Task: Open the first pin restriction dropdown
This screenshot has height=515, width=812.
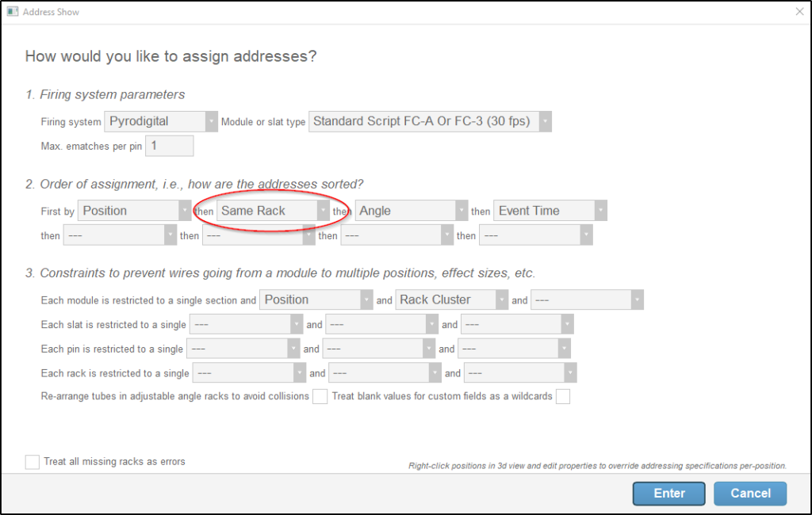Action: [x=293, y=348]
